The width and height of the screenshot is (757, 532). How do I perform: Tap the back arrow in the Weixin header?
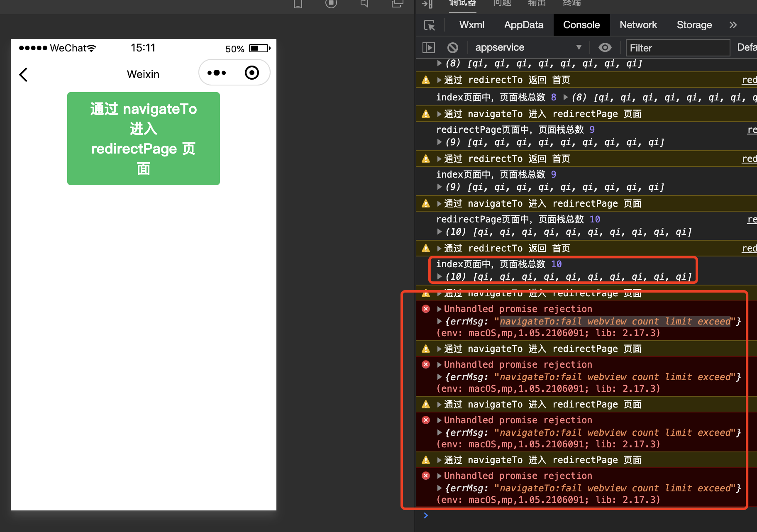click(x=24, y=75)
